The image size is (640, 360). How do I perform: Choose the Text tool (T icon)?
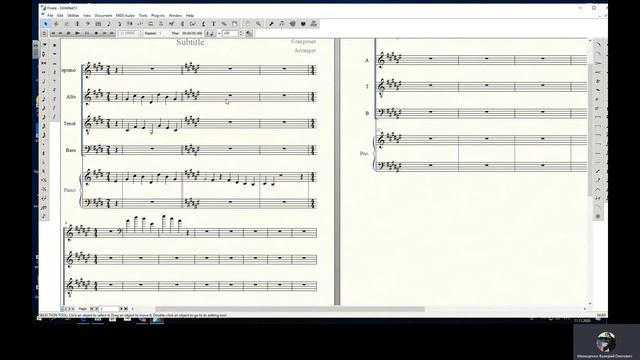pyautogui.click(x=213, y=24)
